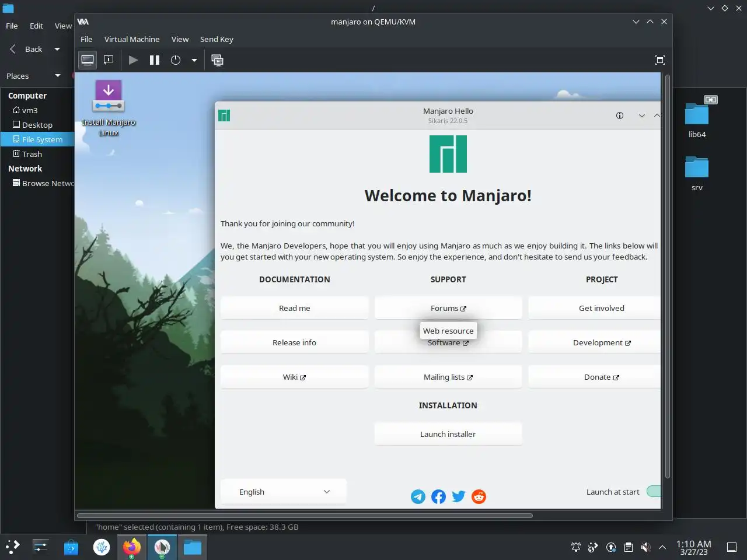Open the Forums support link

click(448, 308)
